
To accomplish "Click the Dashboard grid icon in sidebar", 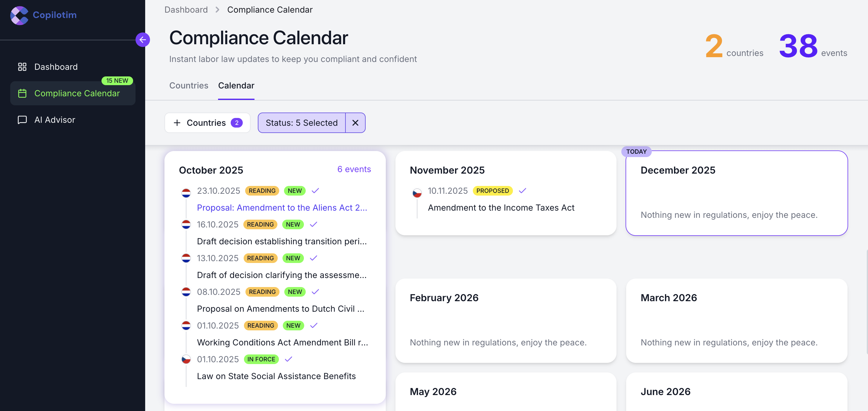I will pyautogui.click(x=22, y=67).
